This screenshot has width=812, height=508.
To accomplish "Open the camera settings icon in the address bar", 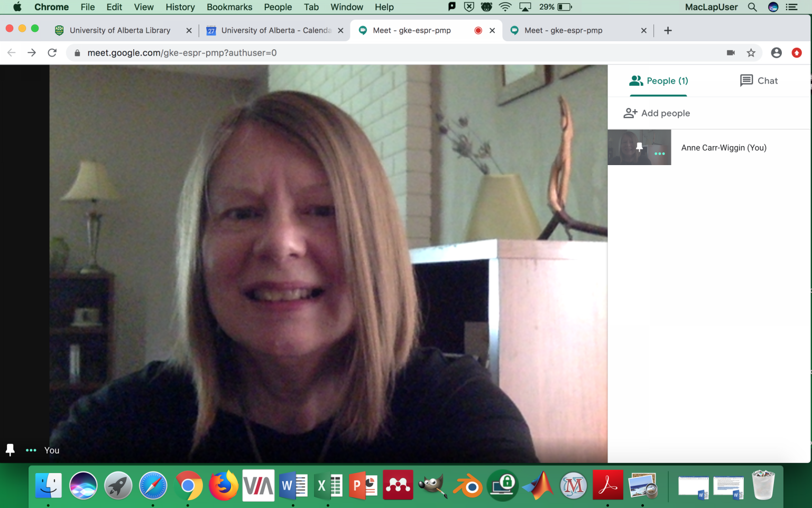I will tap(731, 52).
